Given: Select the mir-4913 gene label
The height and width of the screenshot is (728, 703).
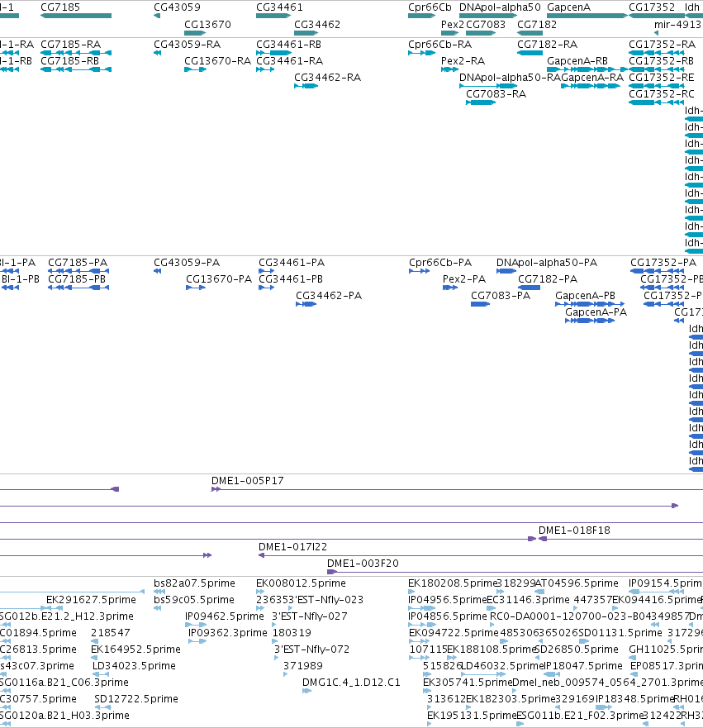Looking at the screenshot, I should 677,24.
